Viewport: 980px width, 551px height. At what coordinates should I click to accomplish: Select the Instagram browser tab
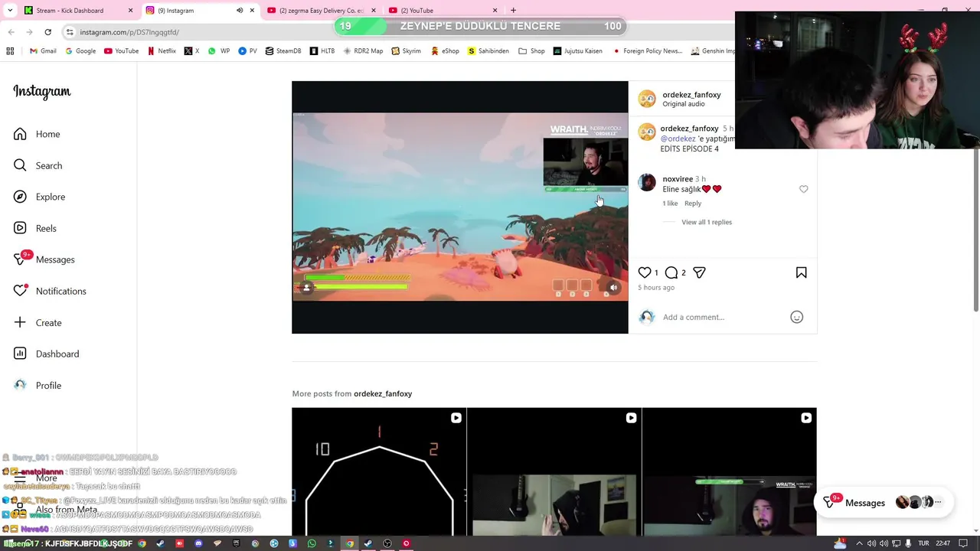tap(200, 11)
